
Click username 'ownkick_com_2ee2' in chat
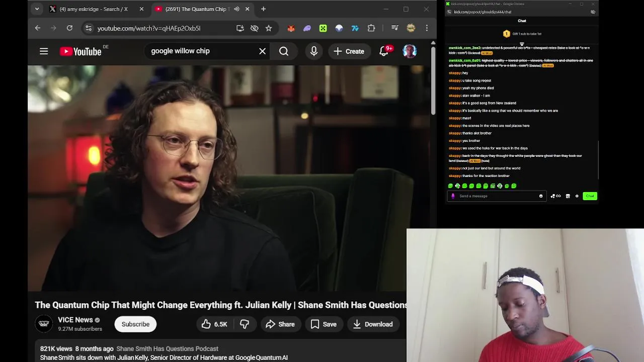[464, 48]
